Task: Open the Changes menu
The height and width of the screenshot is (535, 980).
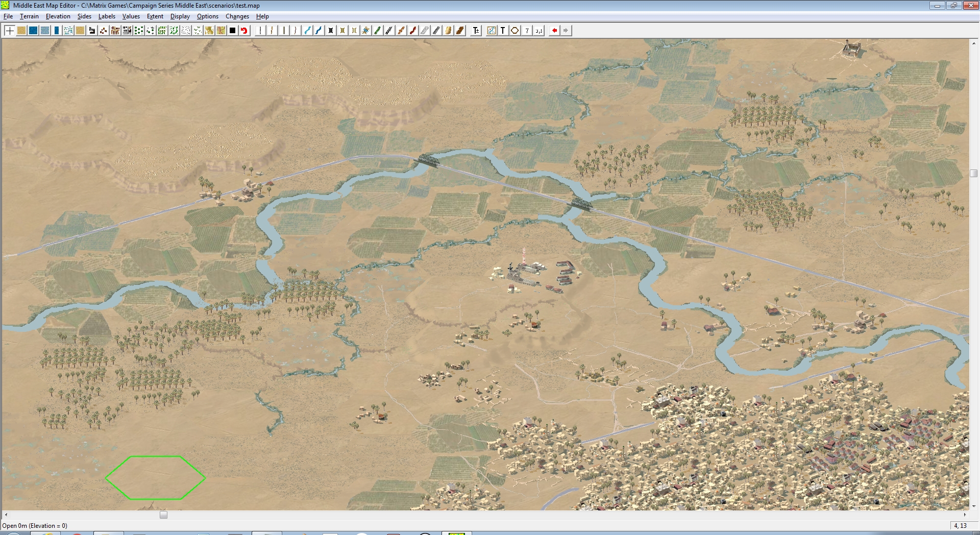Action: click(237, 16)
